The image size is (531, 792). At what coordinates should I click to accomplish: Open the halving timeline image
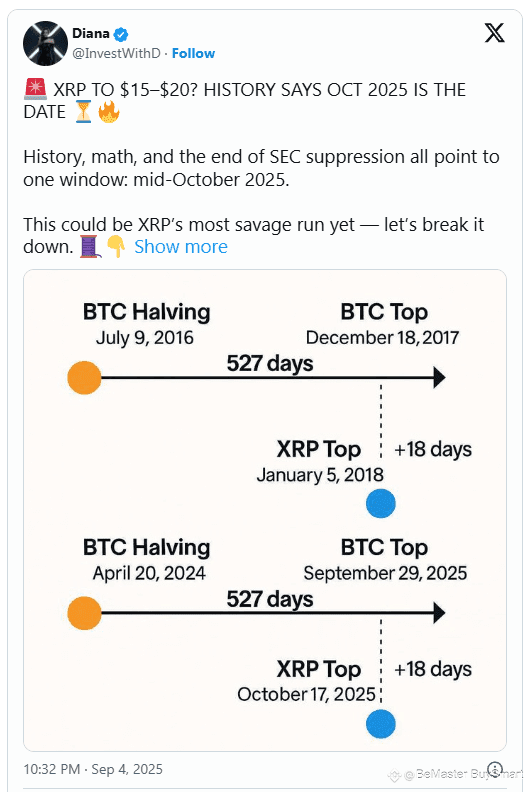tap(265, 510)
